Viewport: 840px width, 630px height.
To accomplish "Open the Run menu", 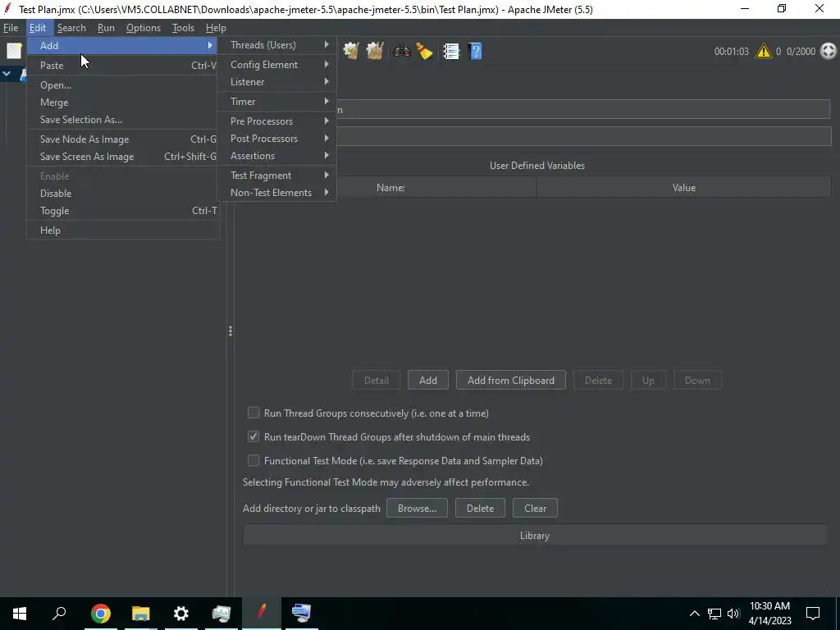I will coord(106,28).
